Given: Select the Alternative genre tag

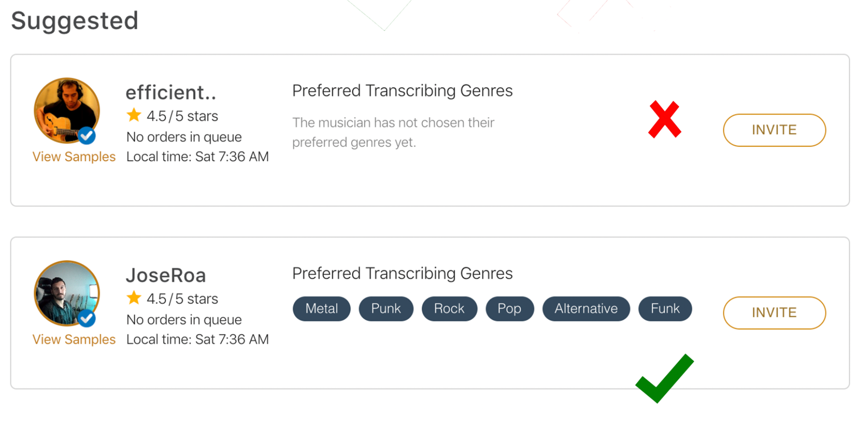Looking at the screenshot, I should coord(586,309).
